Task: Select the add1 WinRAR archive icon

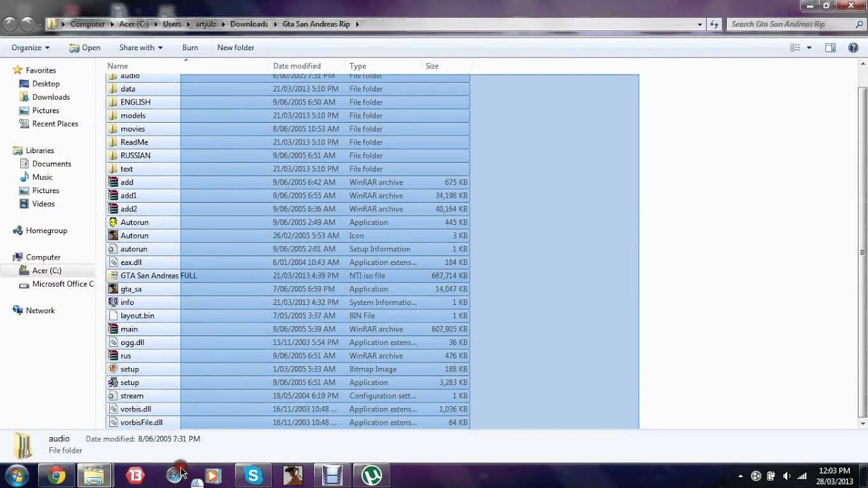Action: click(x=113, y=195)
